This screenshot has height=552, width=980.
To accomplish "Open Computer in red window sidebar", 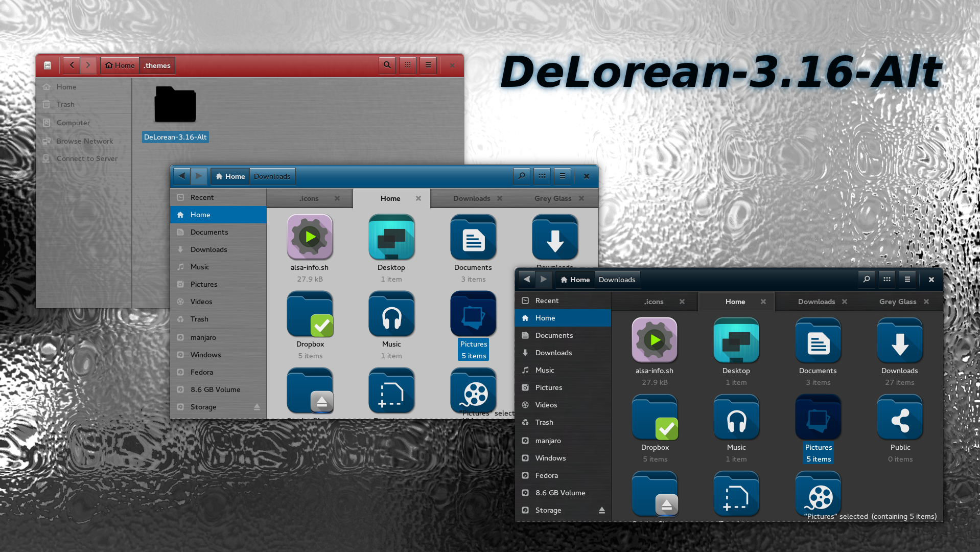I will pyautogui.click(x=84, y=123).
